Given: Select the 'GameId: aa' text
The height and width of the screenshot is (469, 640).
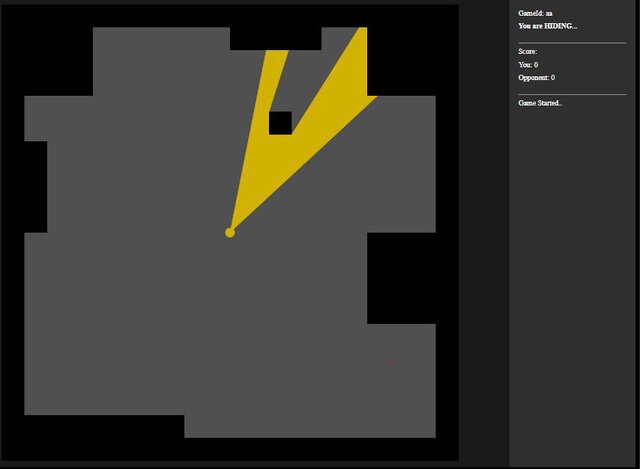Looking at the screenshot, I should click(x=535, y=13).
